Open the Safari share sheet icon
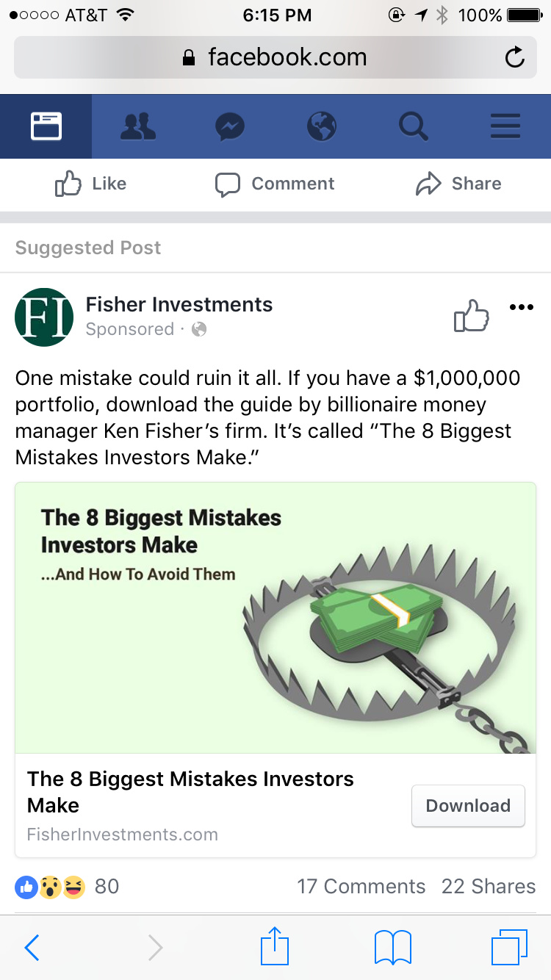This screenshot has height=980, width=551. pyautogui.click(x=275, y=946)
